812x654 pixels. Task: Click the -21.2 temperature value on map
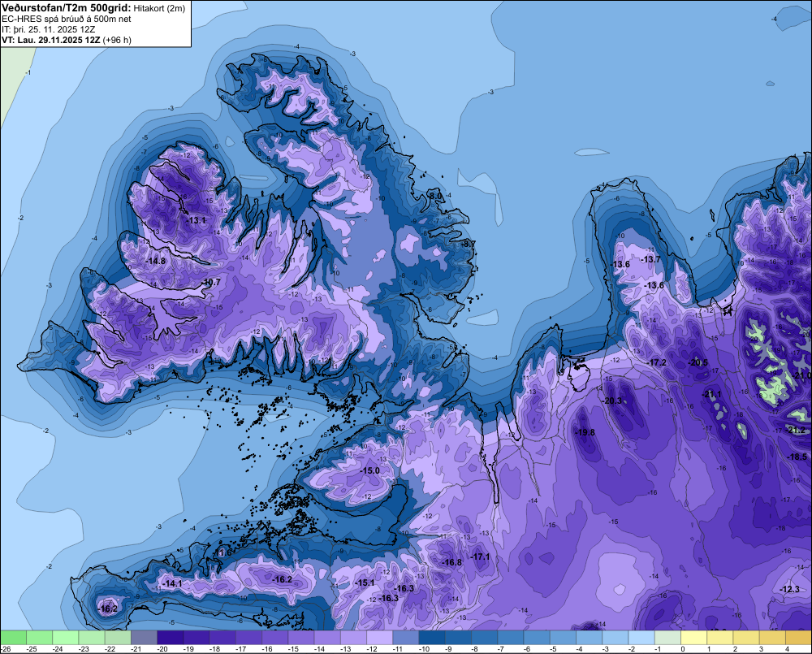click(x=796, y=430)
